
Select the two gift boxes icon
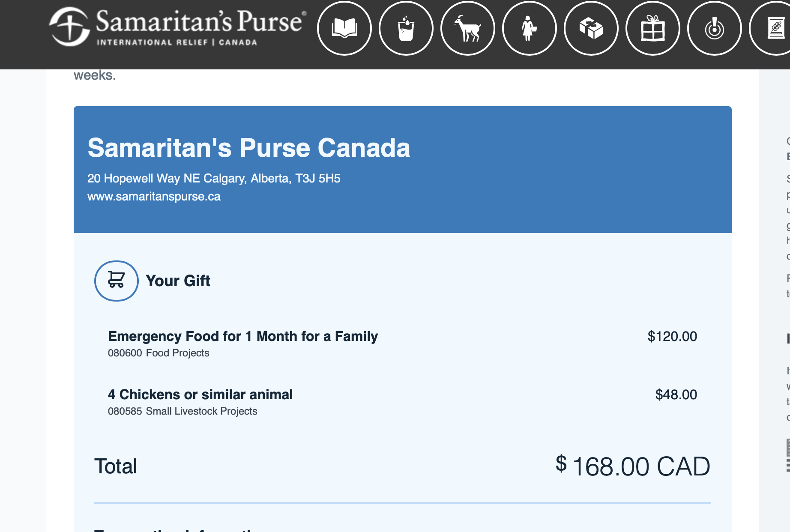click(591, 29)
